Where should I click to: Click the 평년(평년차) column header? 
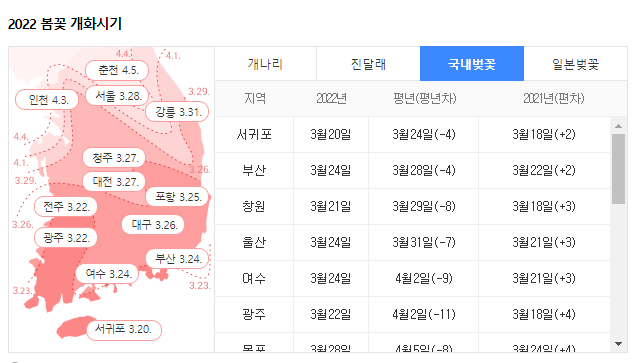(424, 99)
